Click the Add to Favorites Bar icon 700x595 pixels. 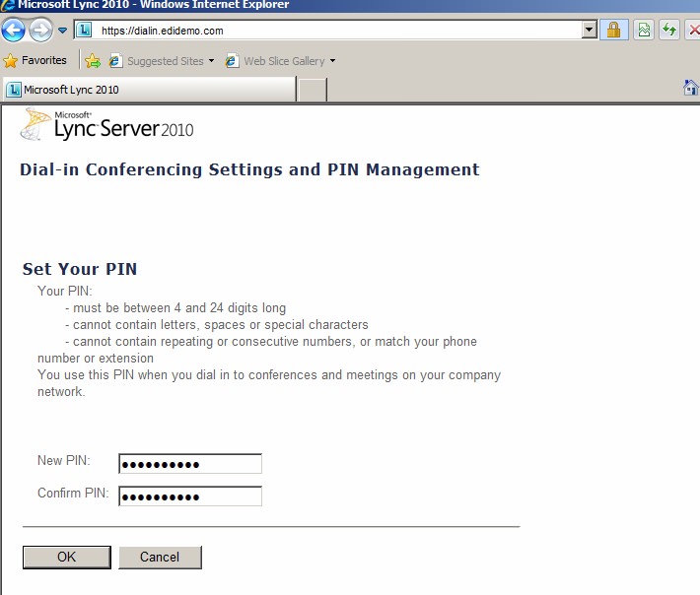click(93, 61)
